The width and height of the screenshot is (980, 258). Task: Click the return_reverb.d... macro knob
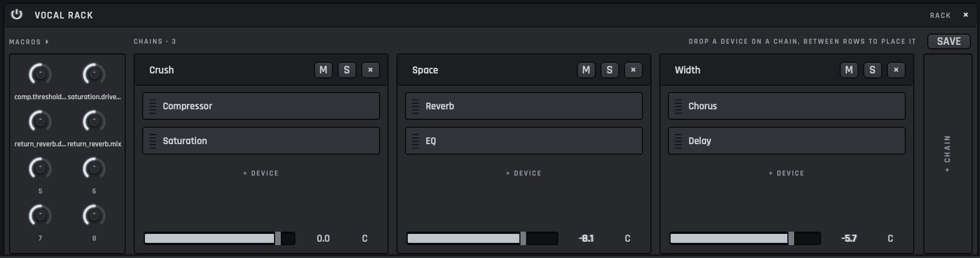click(x=40, y=121)
